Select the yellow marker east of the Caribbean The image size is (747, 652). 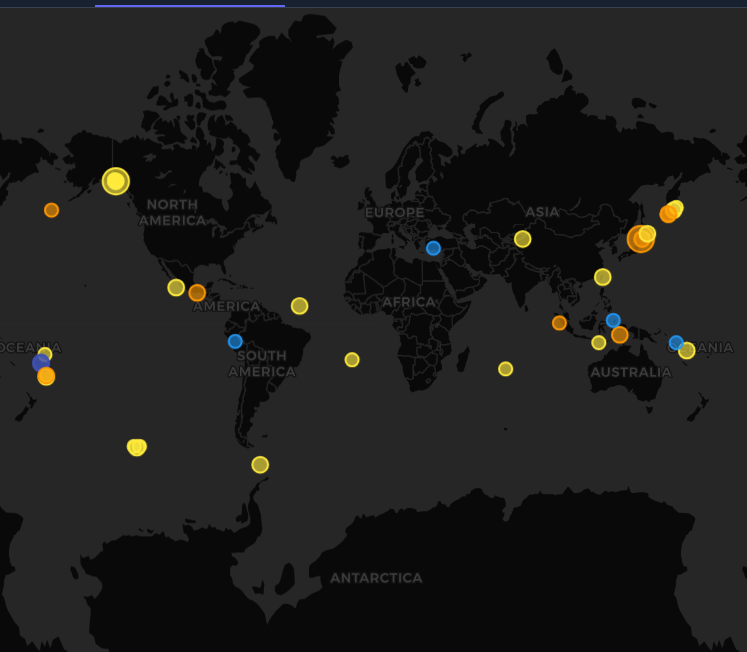pos(299,306)
